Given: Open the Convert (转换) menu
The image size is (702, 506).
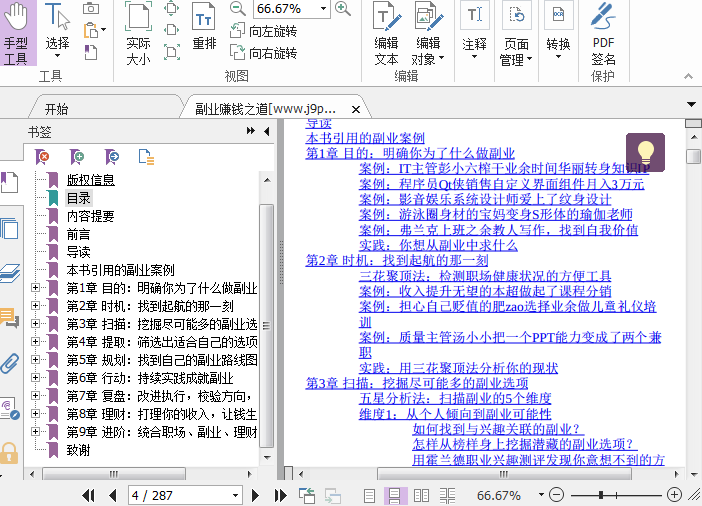Looking at the screenshot, I should coord(558,31).
